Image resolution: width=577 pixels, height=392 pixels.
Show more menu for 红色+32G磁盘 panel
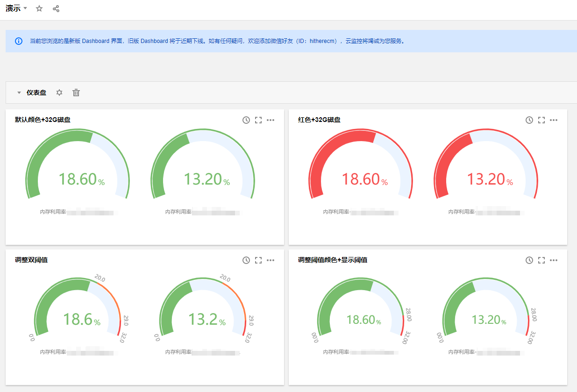(554, 120)
